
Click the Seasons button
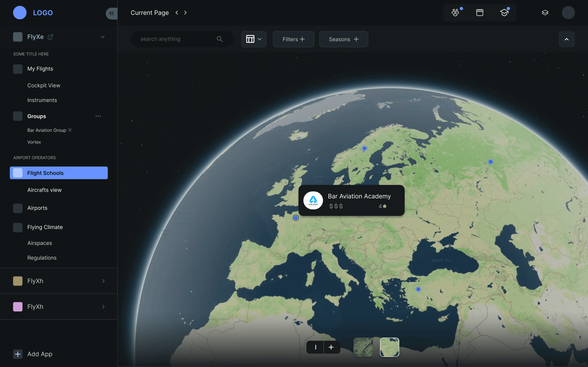343,39
